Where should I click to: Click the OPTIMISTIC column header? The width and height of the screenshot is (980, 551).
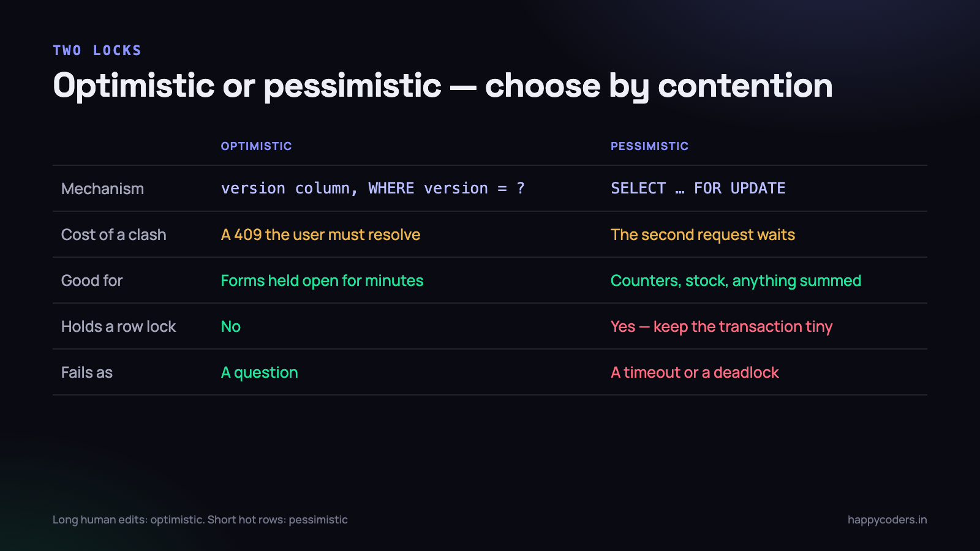[x=256, y=146]
